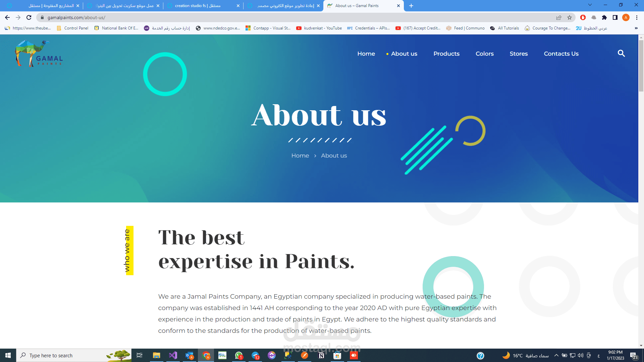Screen dimensions: 644x362
Task: Click the gamalpaints.com address bar
Action: 295,17
